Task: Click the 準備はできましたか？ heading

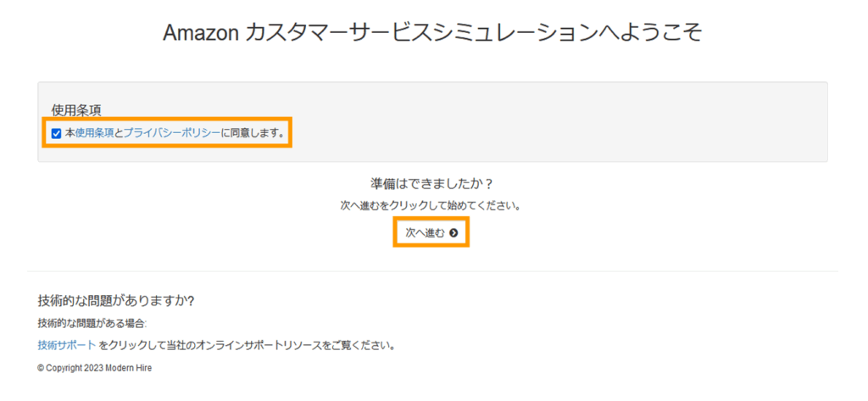Action: [x=431, y=184]
